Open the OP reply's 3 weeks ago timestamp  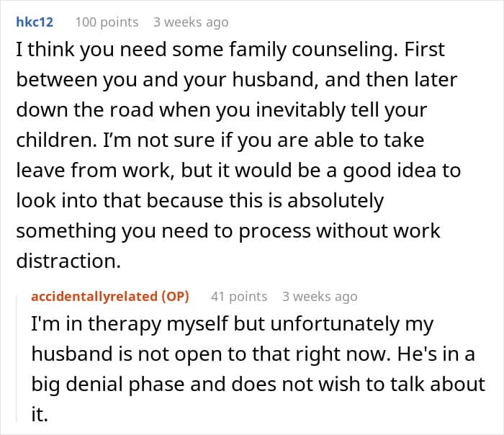tap(320, 297)
